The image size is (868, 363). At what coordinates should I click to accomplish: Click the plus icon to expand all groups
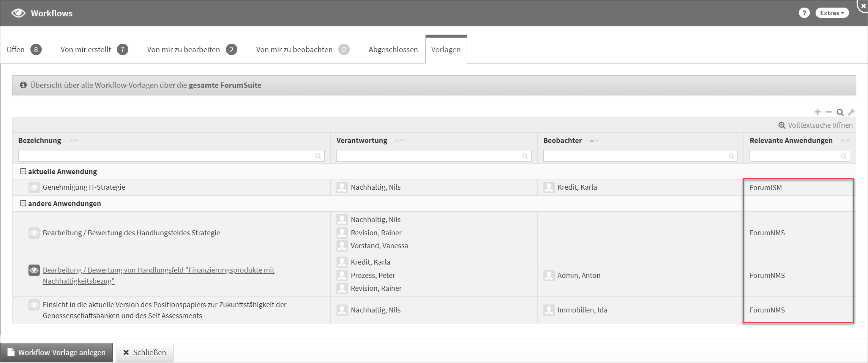point(817,112)
